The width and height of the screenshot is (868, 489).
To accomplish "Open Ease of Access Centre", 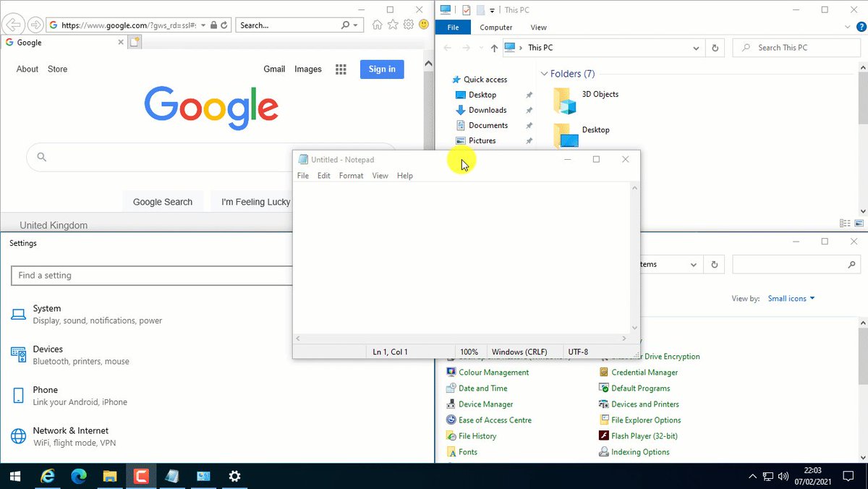I will point(488,420).
